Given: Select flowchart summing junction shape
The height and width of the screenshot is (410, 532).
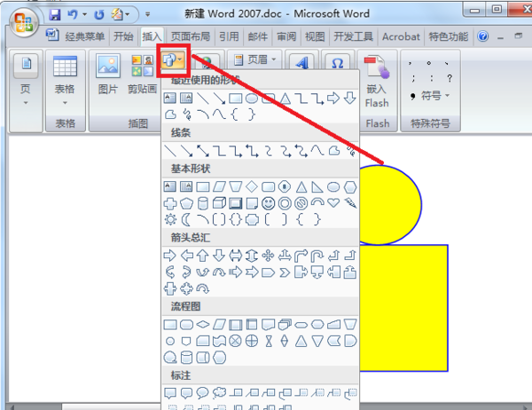Looking at the screenshot, I should click(235, 341).
